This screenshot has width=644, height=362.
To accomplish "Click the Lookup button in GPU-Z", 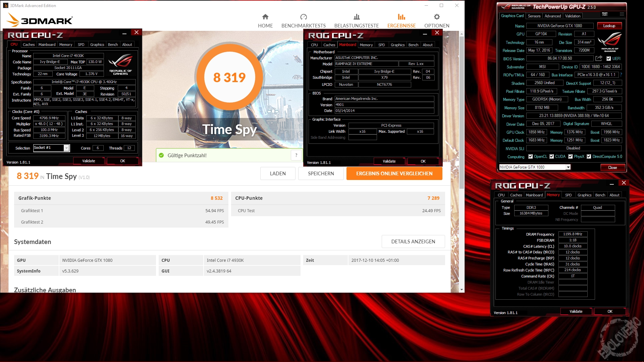I will pyautogui.click(x=609, y=26).
